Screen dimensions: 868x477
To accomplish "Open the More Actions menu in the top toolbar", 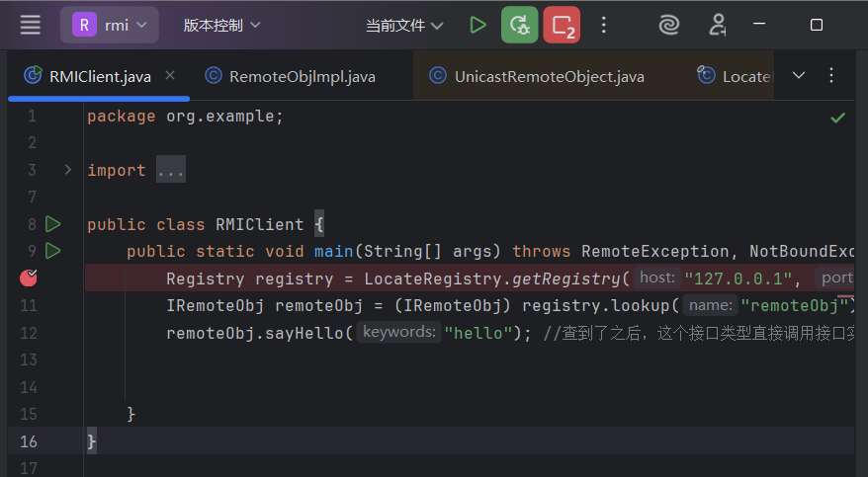I will coord(604,25).
